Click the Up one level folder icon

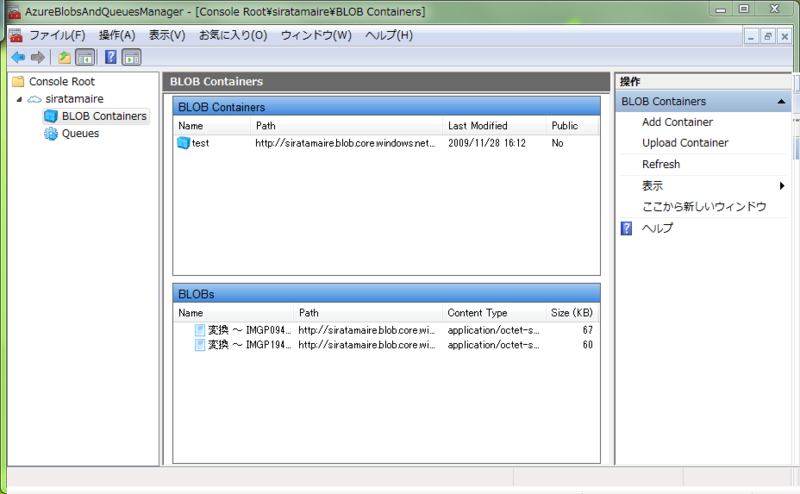click(64, 57)
